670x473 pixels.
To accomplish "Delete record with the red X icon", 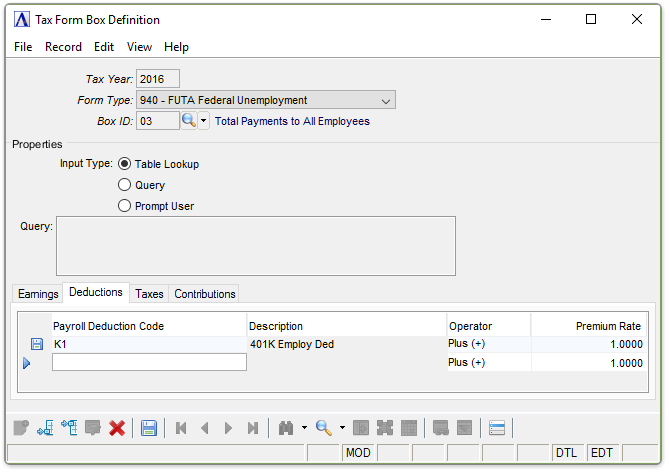I will [117, 428].
